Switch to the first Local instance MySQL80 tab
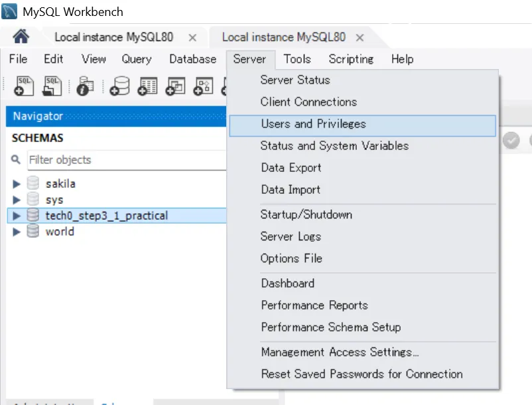532x405 pixels. point(114,37)
